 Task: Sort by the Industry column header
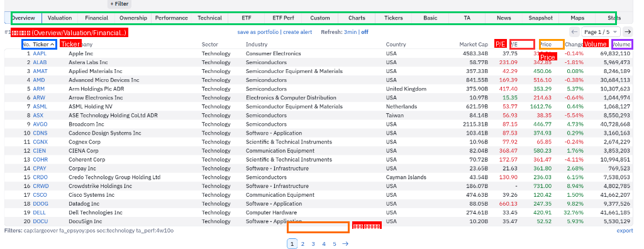[x=257, y=45]
